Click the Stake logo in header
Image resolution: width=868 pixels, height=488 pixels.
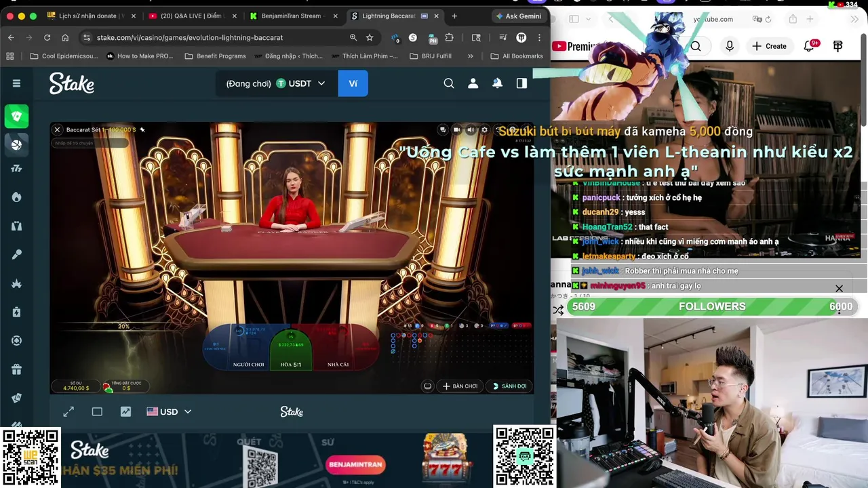(71, 83)
